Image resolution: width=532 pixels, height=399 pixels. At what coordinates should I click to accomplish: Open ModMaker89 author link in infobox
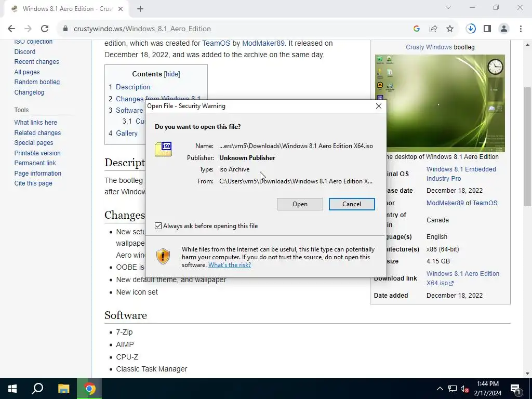445,203
